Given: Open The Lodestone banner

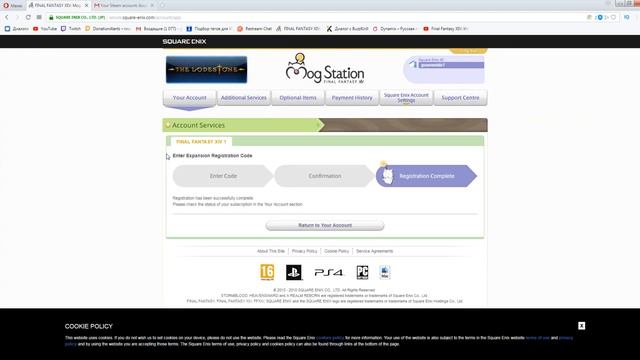Looking at the screenshot, I should pos(207,69).
